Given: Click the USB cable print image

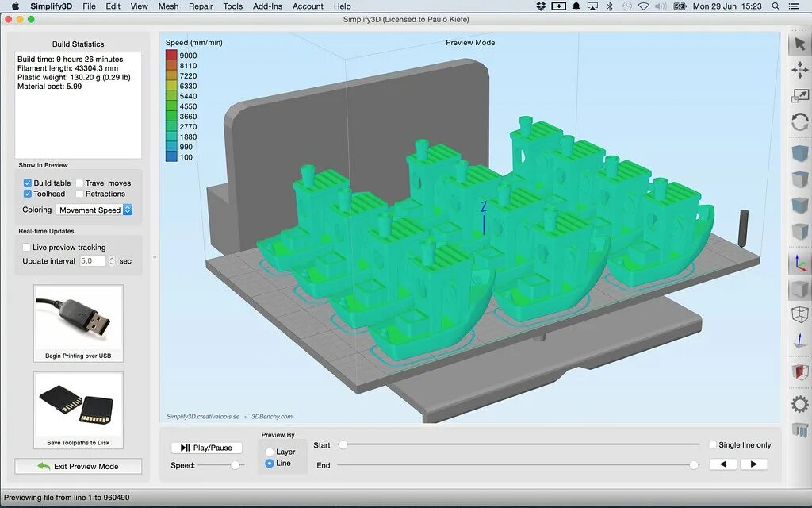Looking at the screenshot, I should click(79, 317).
